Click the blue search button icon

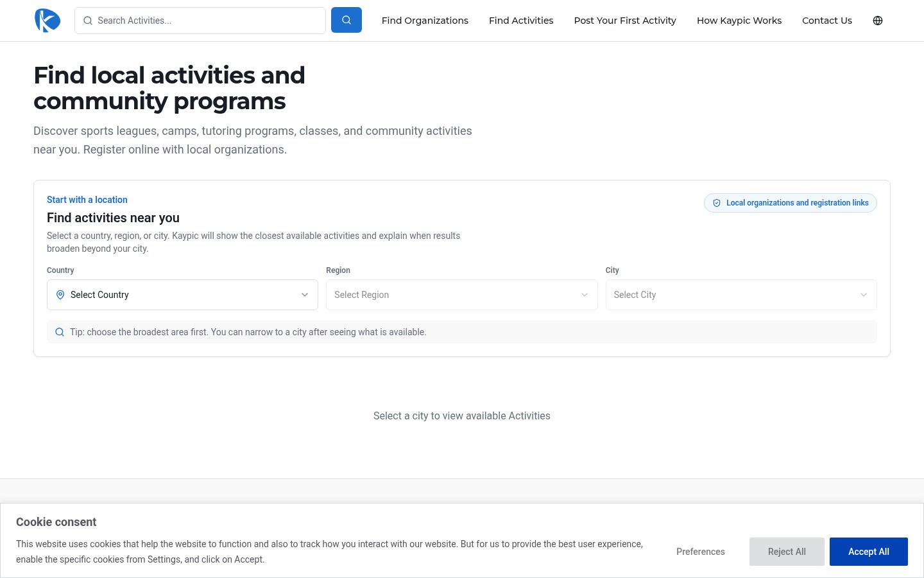point(346,21)
